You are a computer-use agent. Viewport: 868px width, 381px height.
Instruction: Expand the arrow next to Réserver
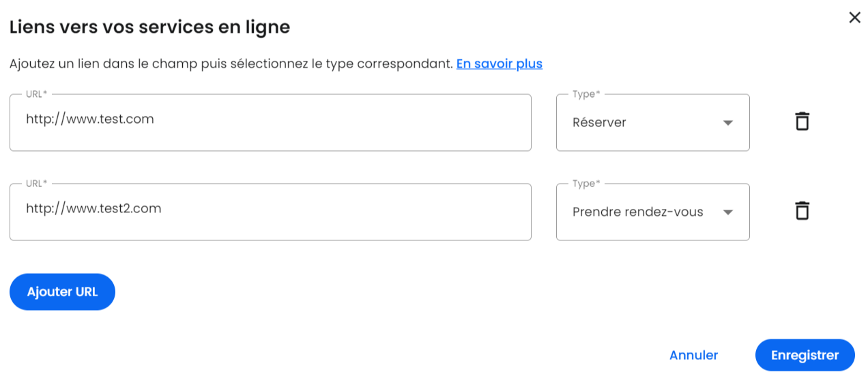click(x=727, y=123)
